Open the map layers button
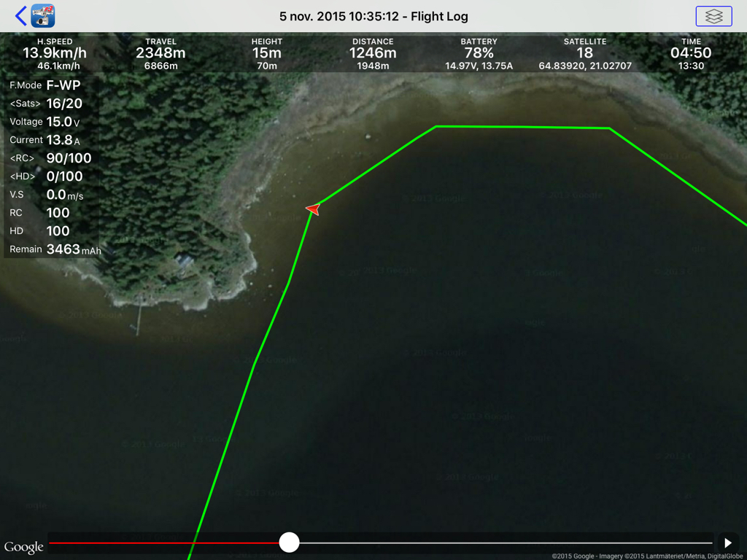 click(713, 16)
